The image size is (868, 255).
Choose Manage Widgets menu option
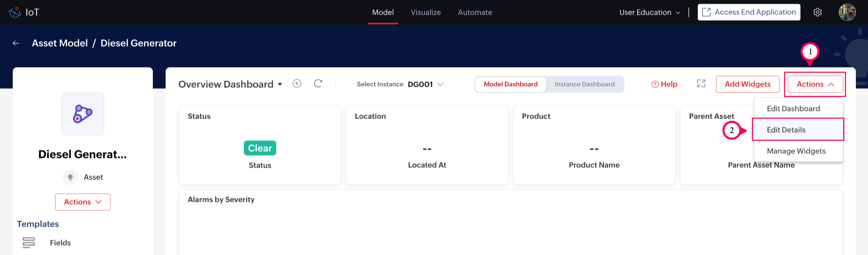796,151
